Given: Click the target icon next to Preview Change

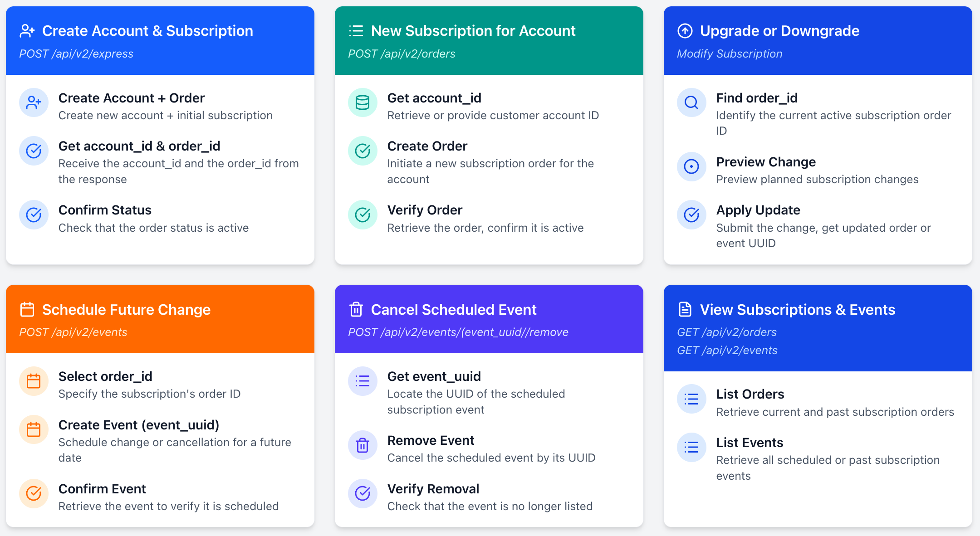Looking at the screenshot, I should tap(691, 166).
